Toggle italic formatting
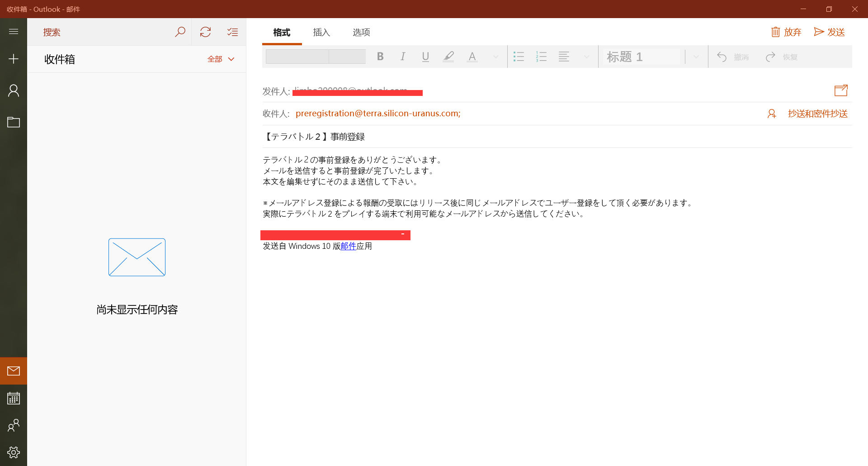868x466 pixels. (x=403, y=57)
